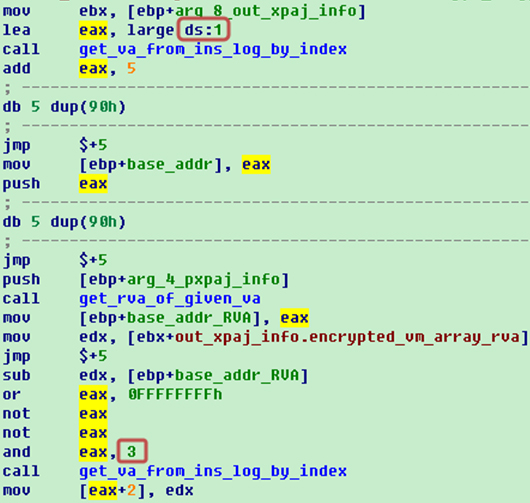Select out_xpaj_info.encrypted_vm_array_rva struct member
Screen dimensions: 530x503
click(x=347, y=337)
